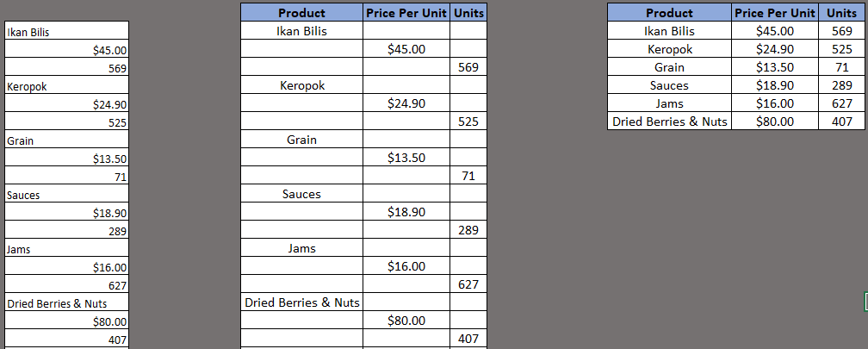Click Dried Berries & Nuts in the middle table
The height and width of the screenshot is (349, 868).
click(x=301, y=302)
